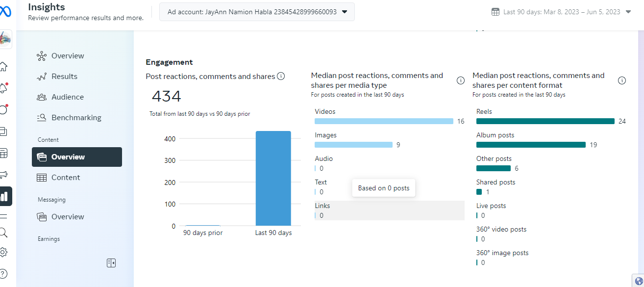Click info icon for media type chart
Screen dimensions: 644x287
point(461,80)
